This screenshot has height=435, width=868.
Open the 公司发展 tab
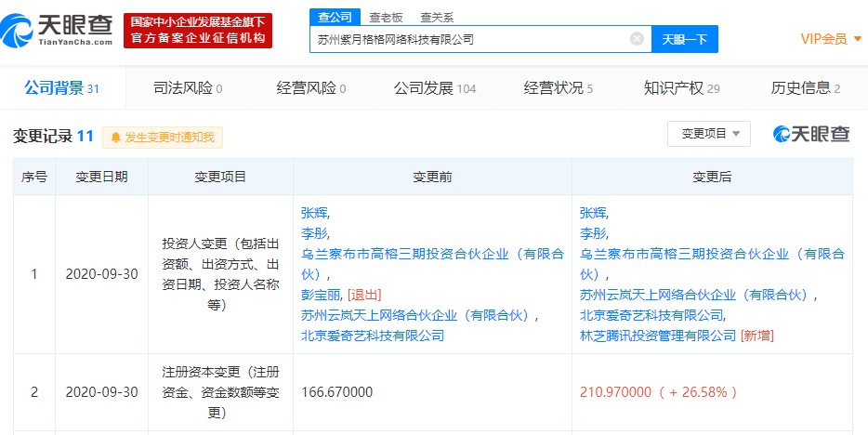click(435, 88)
